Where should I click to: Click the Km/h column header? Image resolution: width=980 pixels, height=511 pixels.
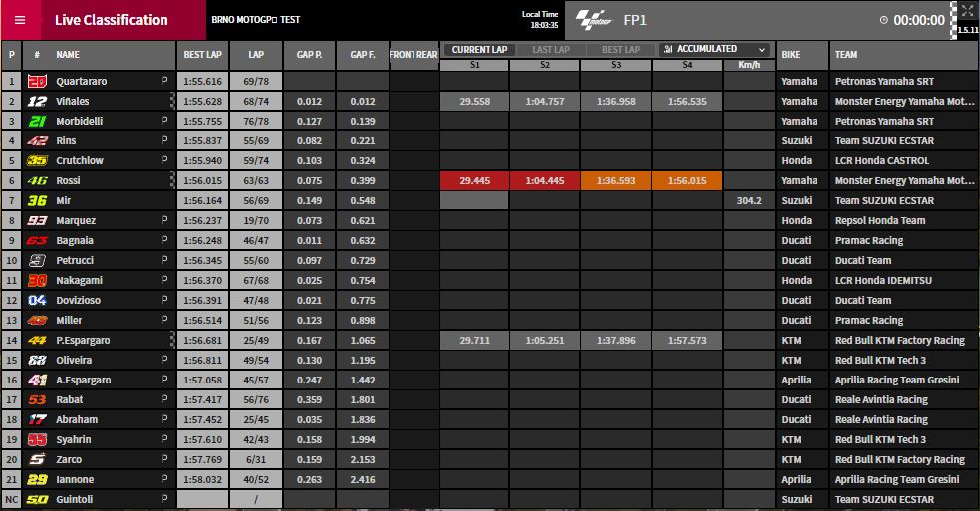pyautogui.click(x=749, y=65)
